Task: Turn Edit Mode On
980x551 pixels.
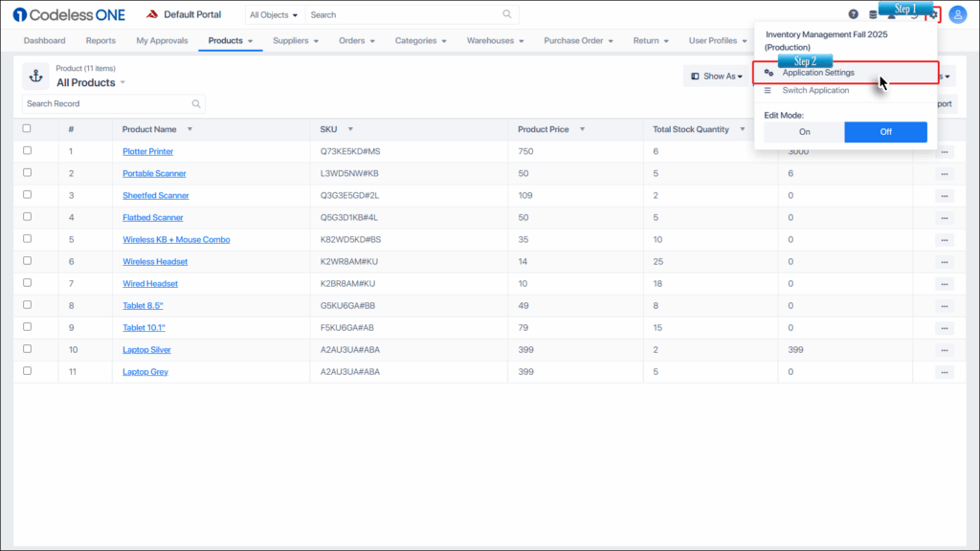Action: click(x=804, y=131)
